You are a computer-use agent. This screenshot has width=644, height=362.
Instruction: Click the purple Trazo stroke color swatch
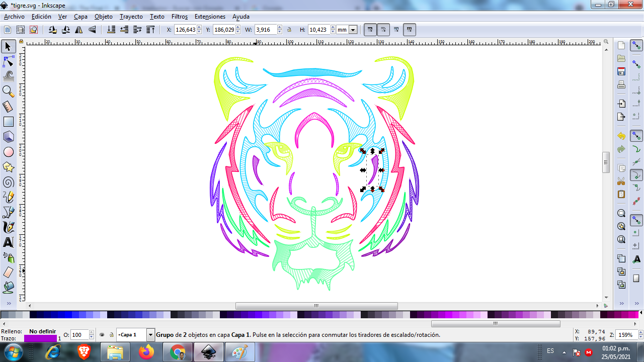pyautogui.click(x=40, y=339)
